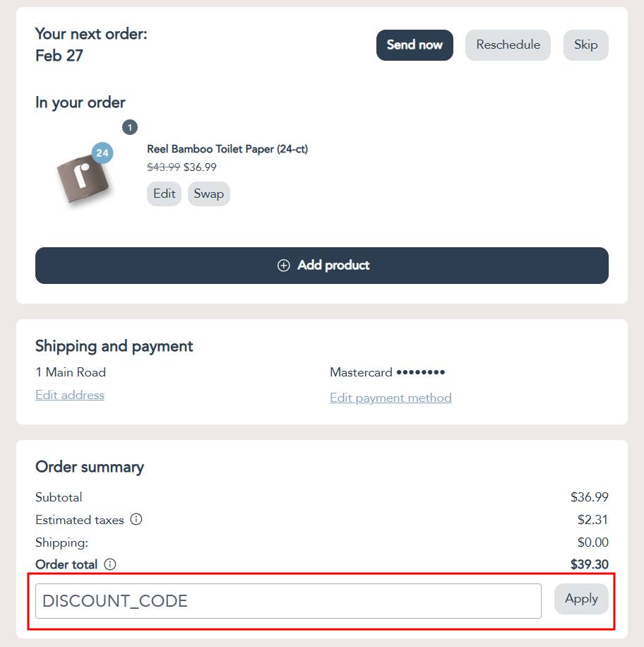Click the plus circle icon on Add product
The width and height of the screenshot is (644, 647).
pos(284,266)
